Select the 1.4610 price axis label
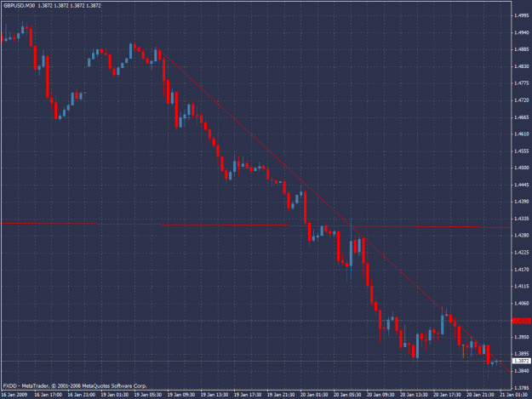 click(x=522, y=134)
